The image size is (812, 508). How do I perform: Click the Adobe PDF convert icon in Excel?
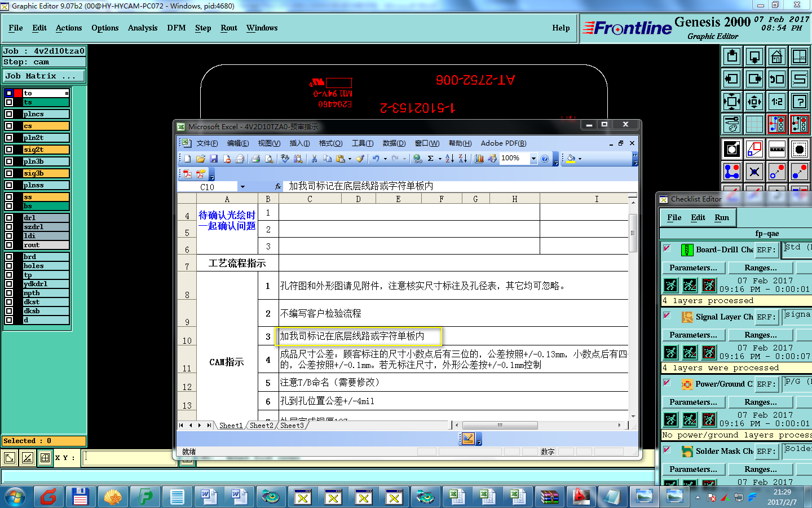(x=188, y=174)
